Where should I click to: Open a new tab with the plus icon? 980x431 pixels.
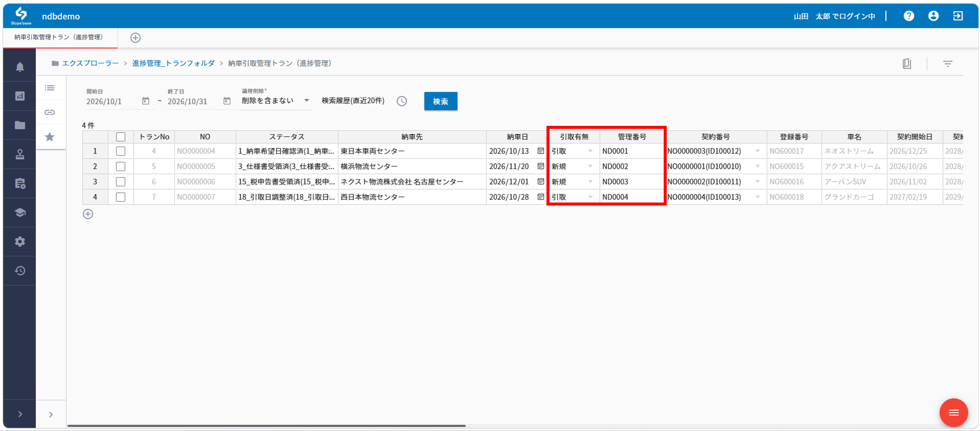coord(135,38)
